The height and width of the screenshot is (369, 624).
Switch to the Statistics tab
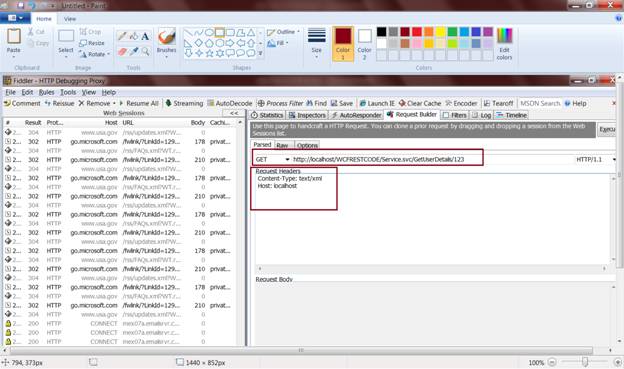click(x=267, y=115)
